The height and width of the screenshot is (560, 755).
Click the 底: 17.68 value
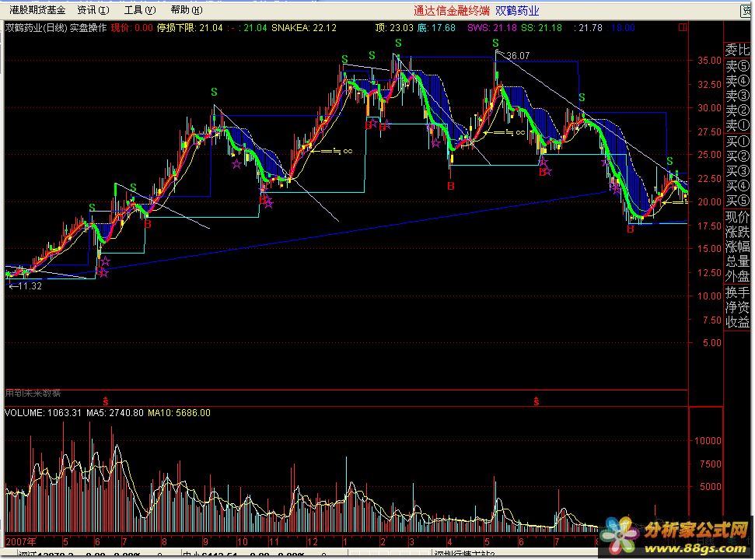436,28
